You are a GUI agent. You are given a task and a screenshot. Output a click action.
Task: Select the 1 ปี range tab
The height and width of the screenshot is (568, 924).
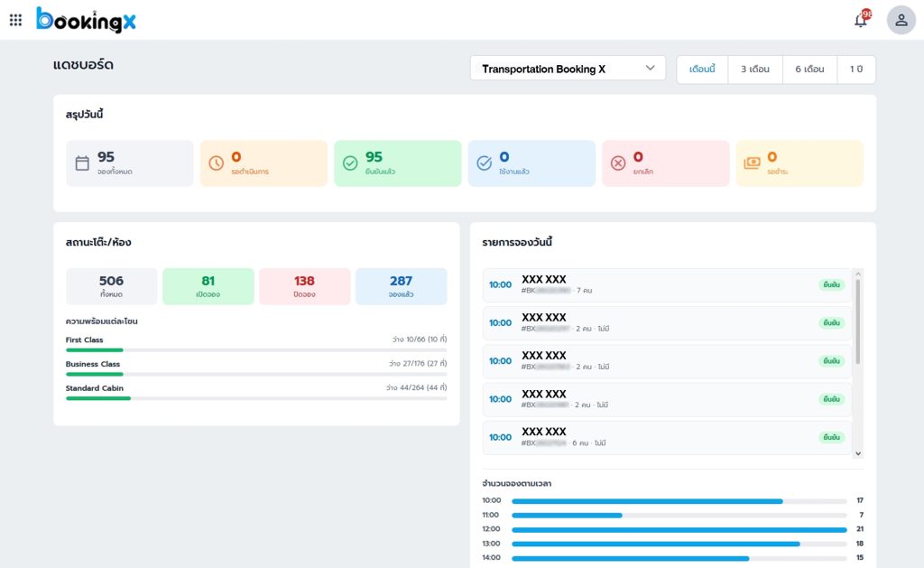(855, 70)
